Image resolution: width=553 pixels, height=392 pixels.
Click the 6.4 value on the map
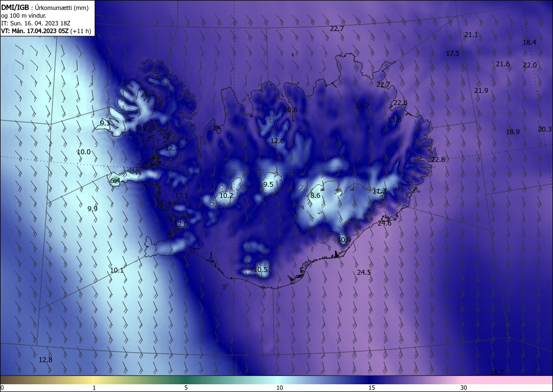click(116, 181)
